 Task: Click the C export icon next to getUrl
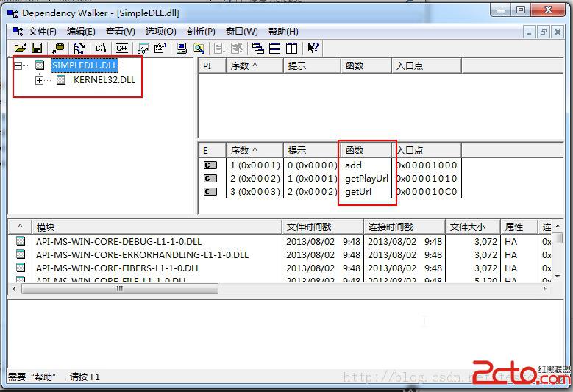[x=210, y=191]
